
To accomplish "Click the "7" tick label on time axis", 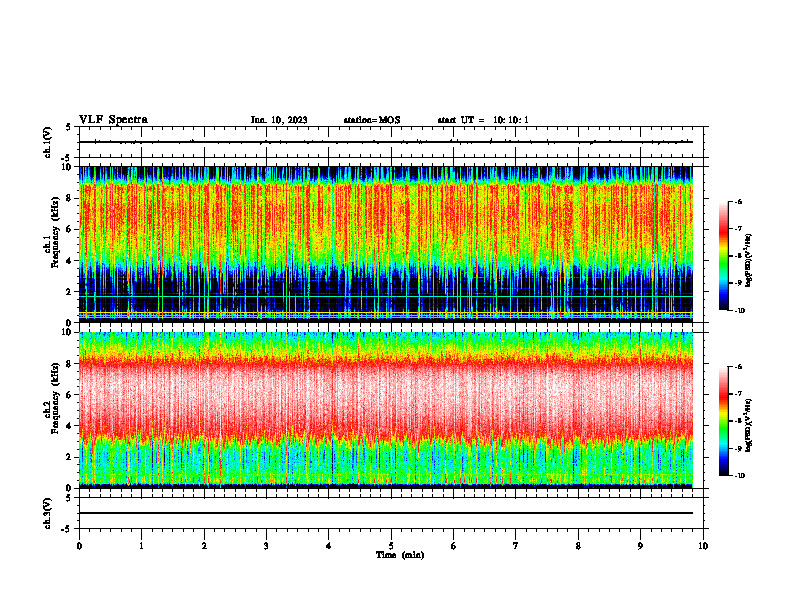I will point(516,546).
